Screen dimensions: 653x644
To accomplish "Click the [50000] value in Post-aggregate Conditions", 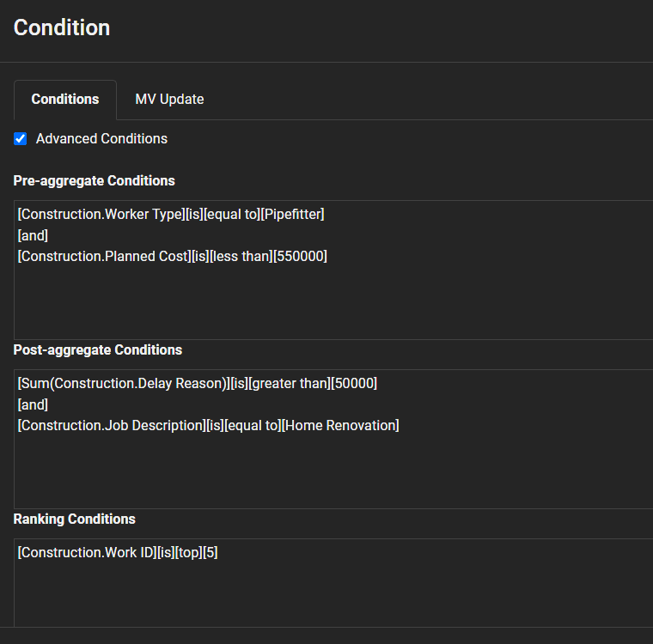I will click(x=353, y=384).
